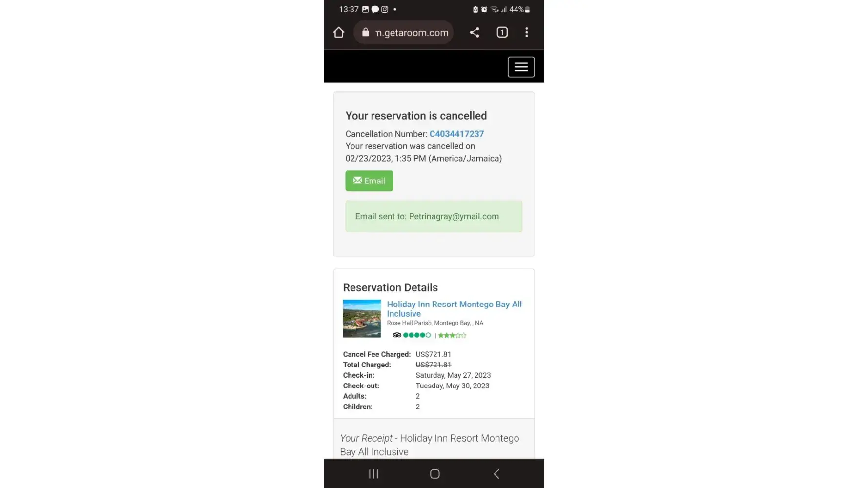Tap the Instagram notification icon in status bar
This screenshot has width=868, height=488.
385,9
